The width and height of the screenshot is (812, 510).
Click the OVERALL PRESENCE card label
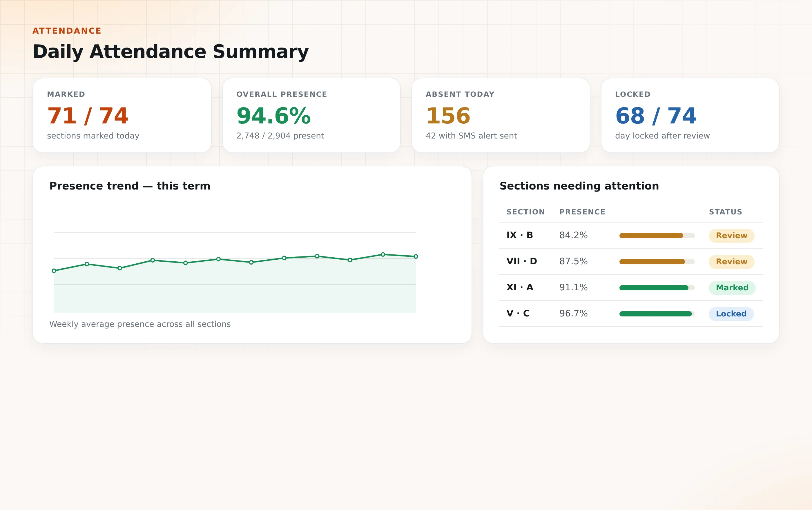(282, 94)
